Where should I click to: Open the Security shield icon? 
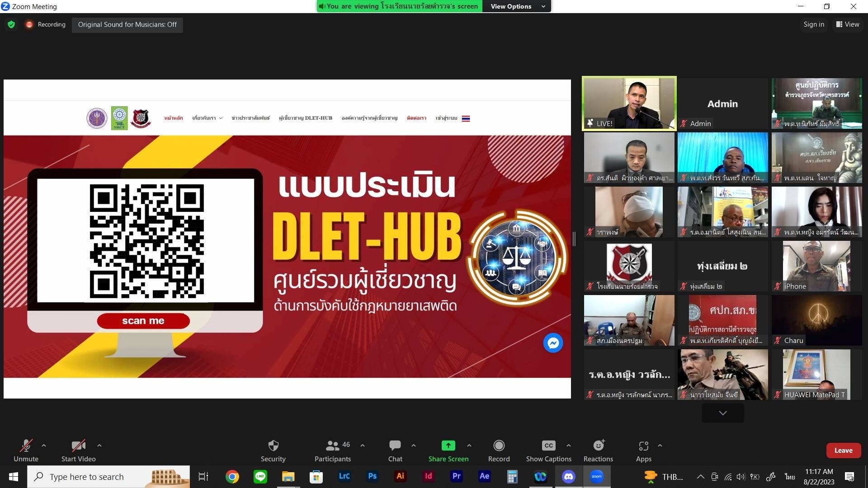coord(273,446)
